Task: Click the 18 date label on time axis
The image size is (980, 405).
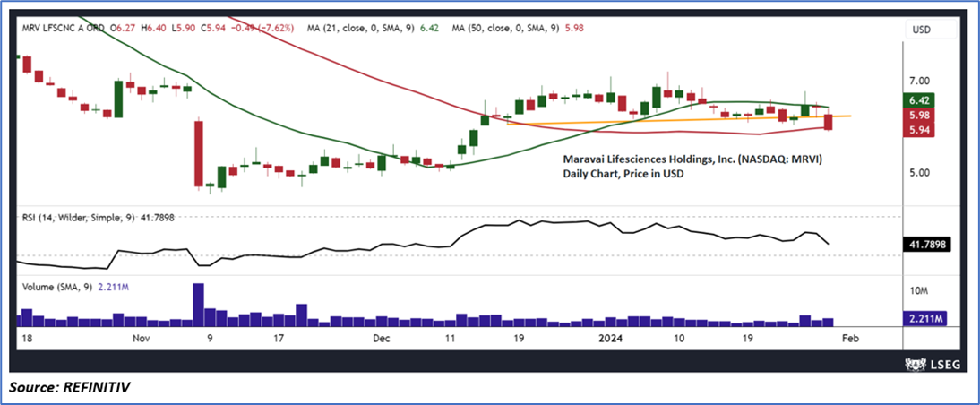Action: click(x=28, y=338)
